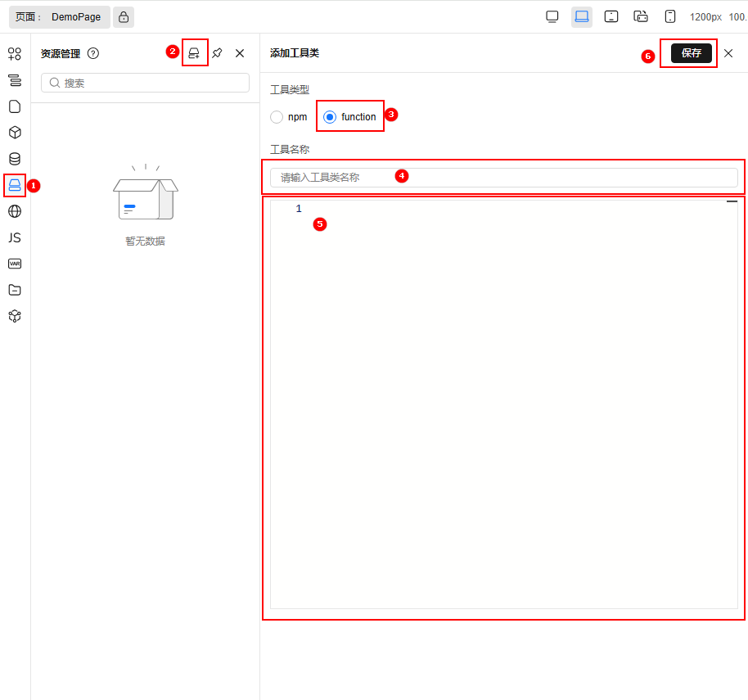Collapse the code editor with the minimize dash
This screenshot has width=748, height=700.
coord(732,200)
